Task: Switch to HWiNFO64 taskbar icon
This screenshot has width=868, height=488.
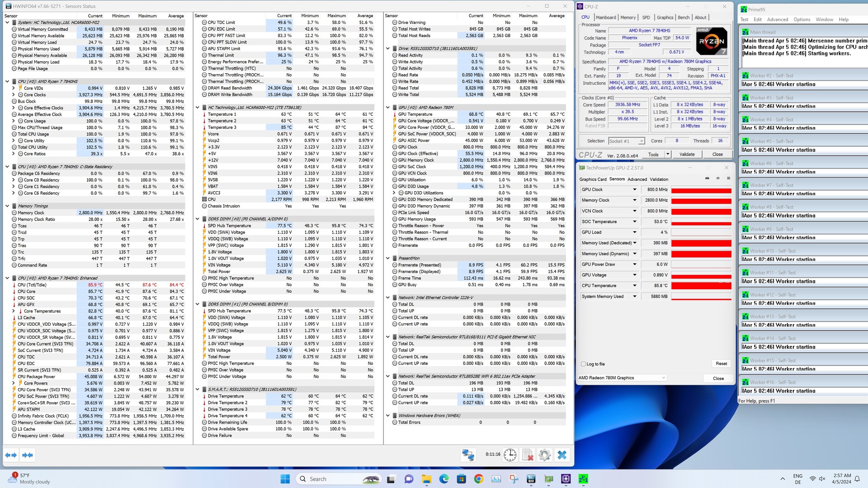Action: 531,479
